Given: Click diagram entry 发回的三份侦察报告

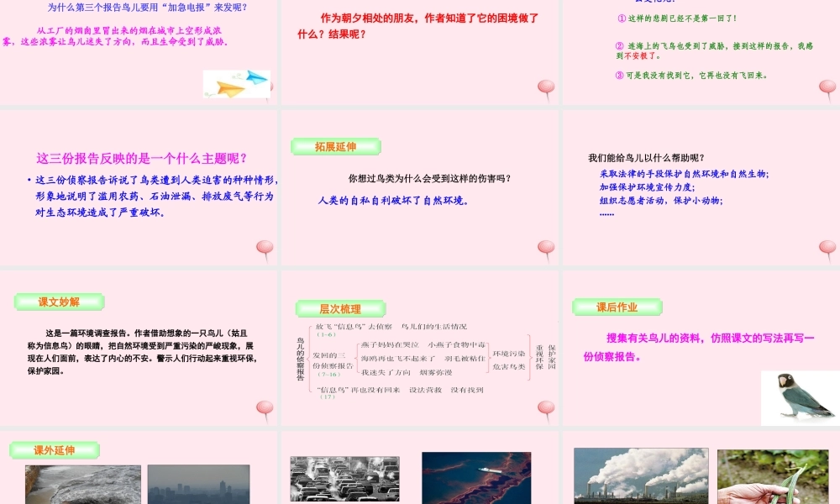Looking at the screenshot, I should pos(333,360).
